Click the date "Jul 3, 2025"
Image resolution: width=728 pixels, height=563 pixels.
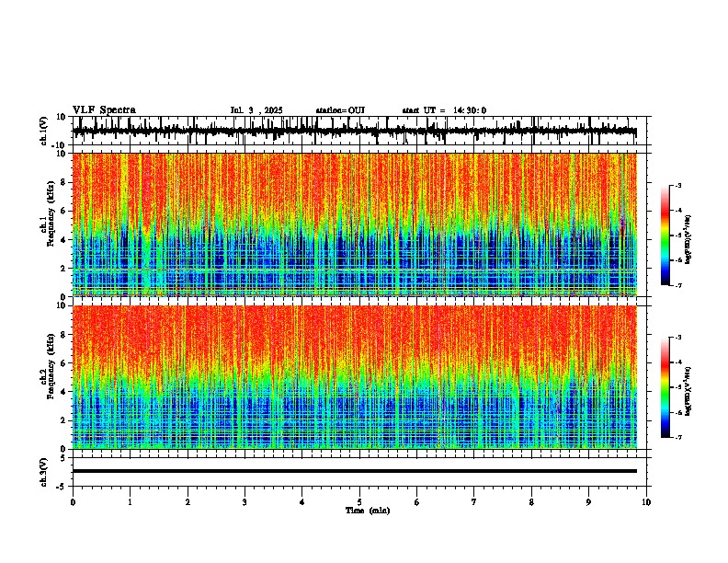pos(256,110)
